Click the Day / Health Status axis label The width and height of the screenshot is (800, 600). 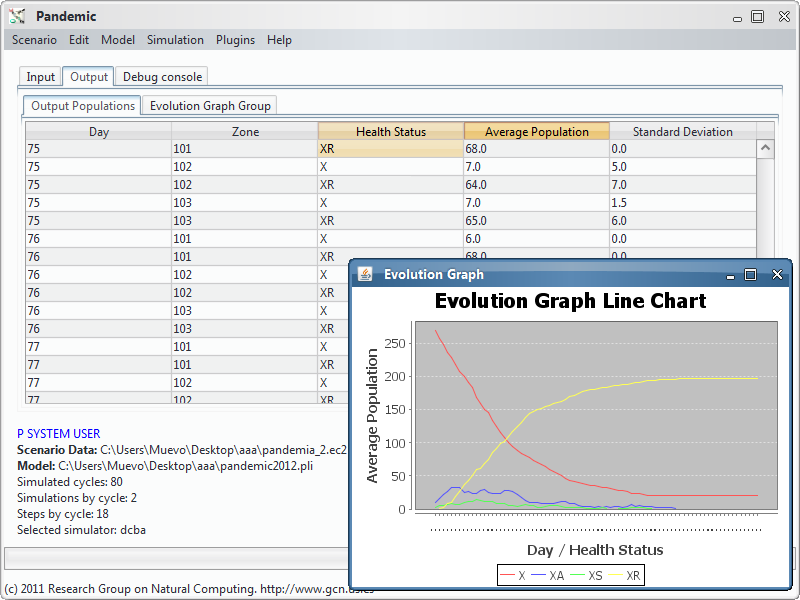pyautogui.click(x=595, y=550)
